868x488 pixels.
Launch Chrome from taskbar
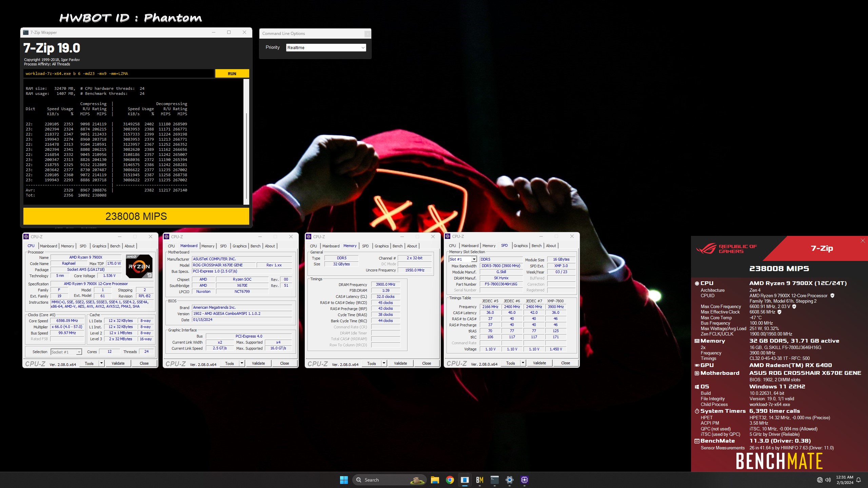tap(450, 480)
